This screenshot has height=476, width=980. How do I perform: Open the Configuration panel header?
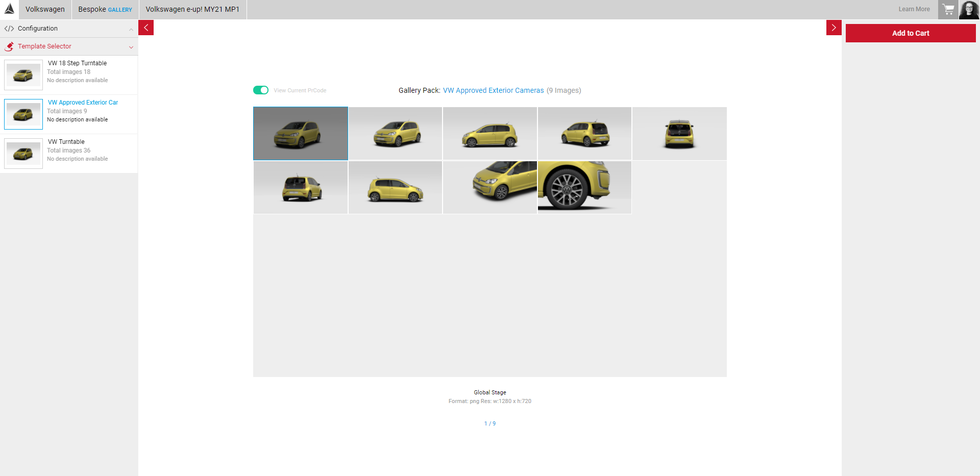[69, 29]
